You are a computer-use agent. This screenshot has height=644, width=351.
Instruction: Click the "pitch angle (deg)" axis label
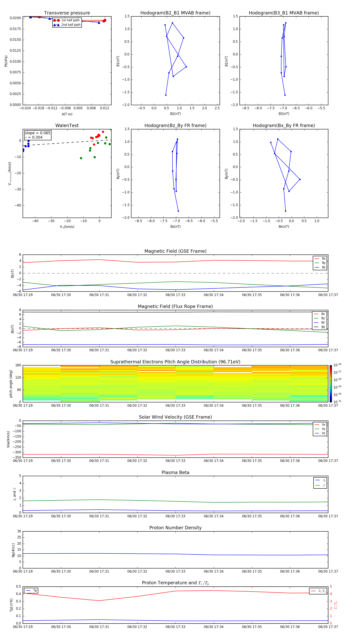click(x=11, y=384)
